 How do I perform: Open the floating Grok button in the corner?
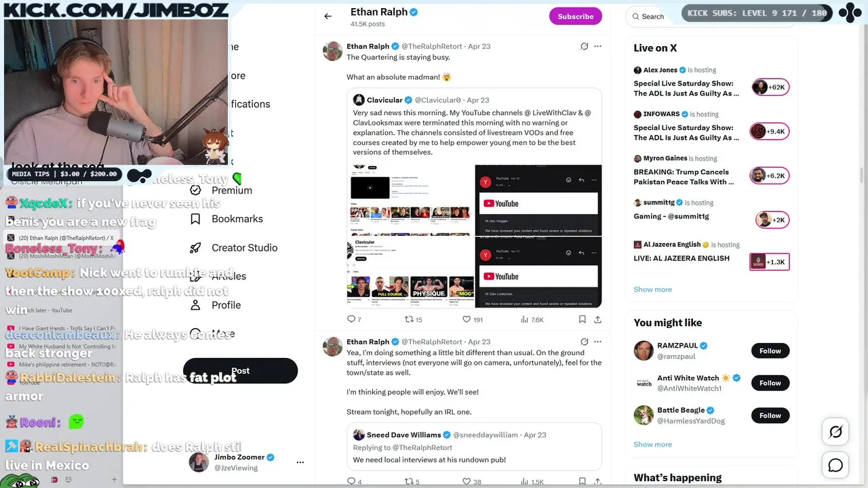(x=835, y=432)
